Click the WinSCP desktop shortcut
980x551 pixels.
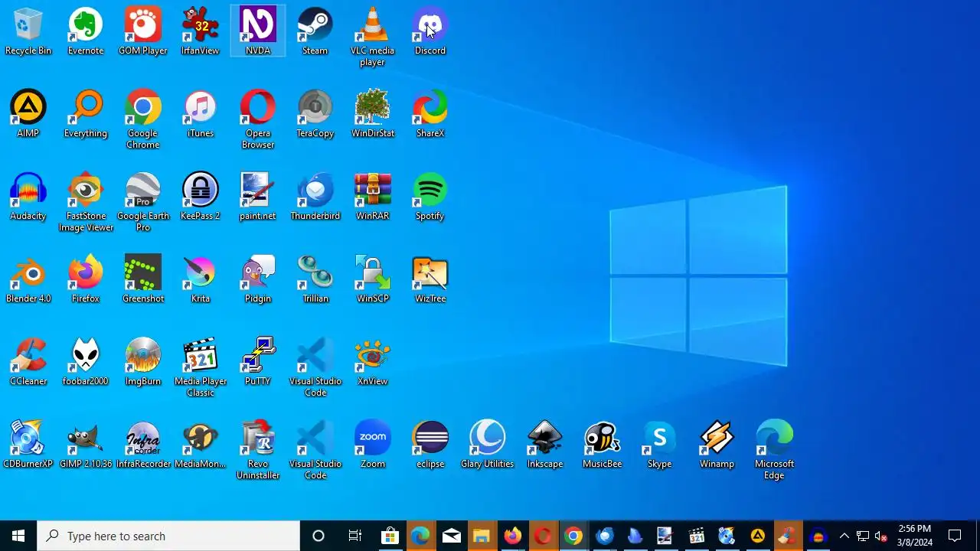(373, 279)
